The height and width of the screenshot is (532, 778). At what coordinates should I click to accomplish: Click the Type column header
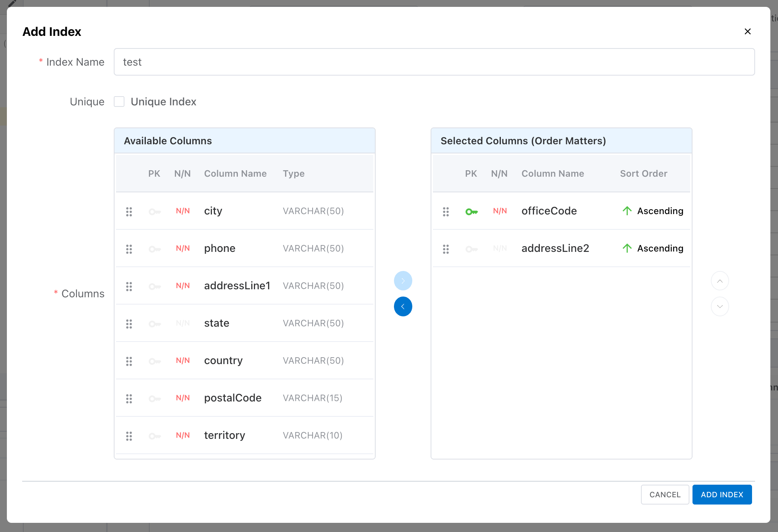[294, 174]
